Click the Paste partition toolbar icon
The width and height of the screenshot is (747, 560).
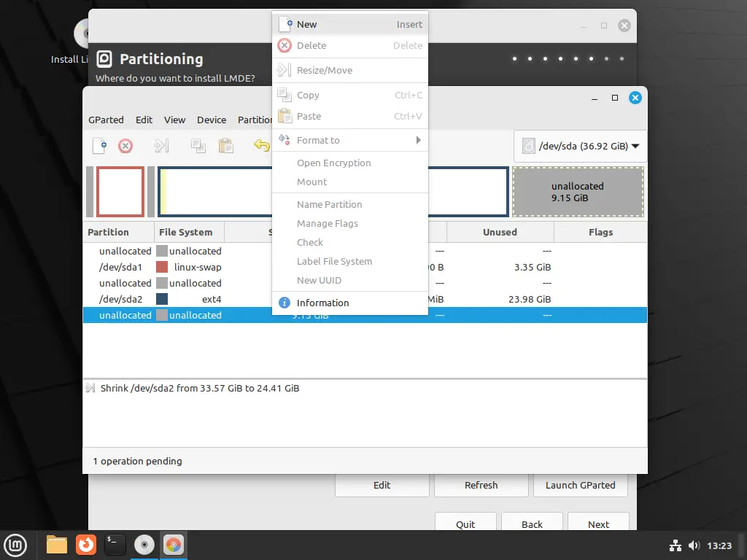(226, 146)
